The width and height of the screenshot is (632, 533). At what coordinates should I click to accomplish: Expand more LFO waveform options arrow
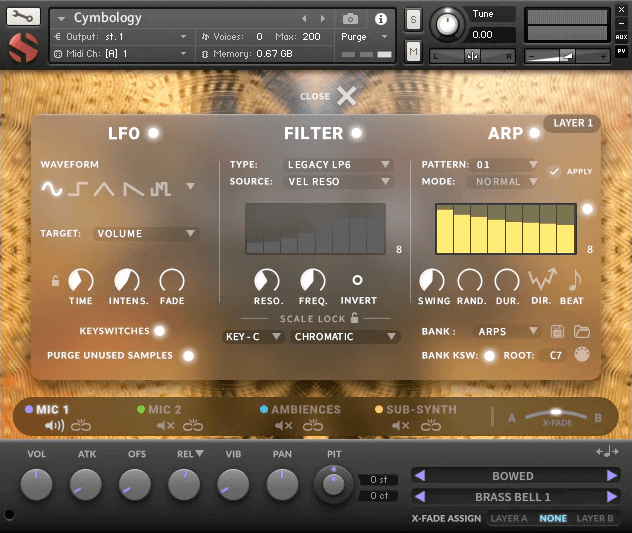click(x=190, y=186)
